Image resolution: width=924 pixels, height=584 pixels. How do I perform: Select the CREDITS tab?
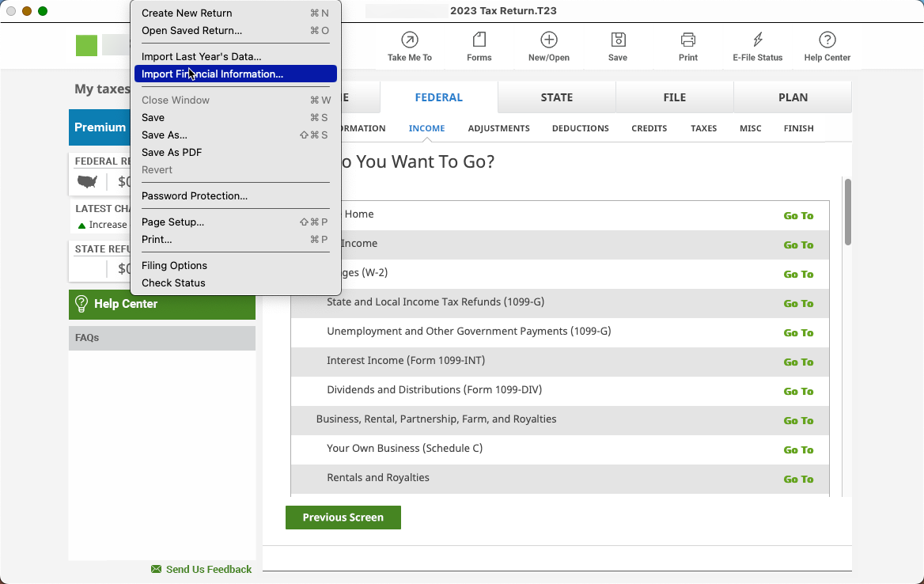pyautogui.click(x=649, y=127)
